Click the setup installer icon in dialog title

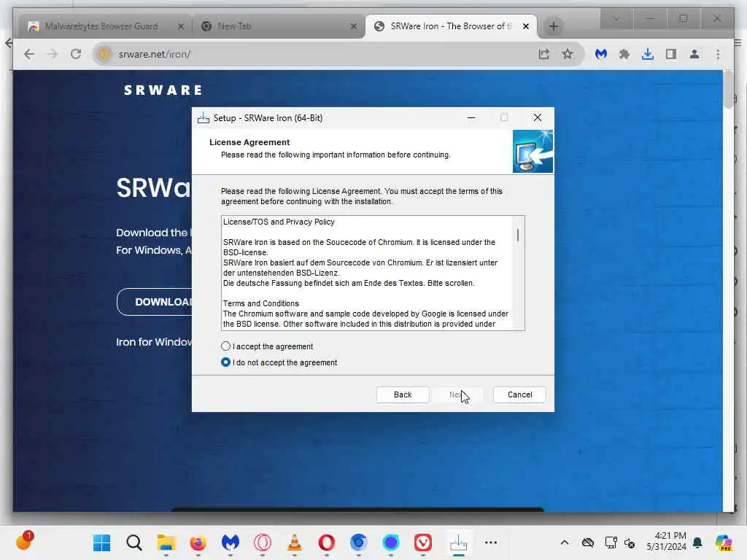[204, 117]
